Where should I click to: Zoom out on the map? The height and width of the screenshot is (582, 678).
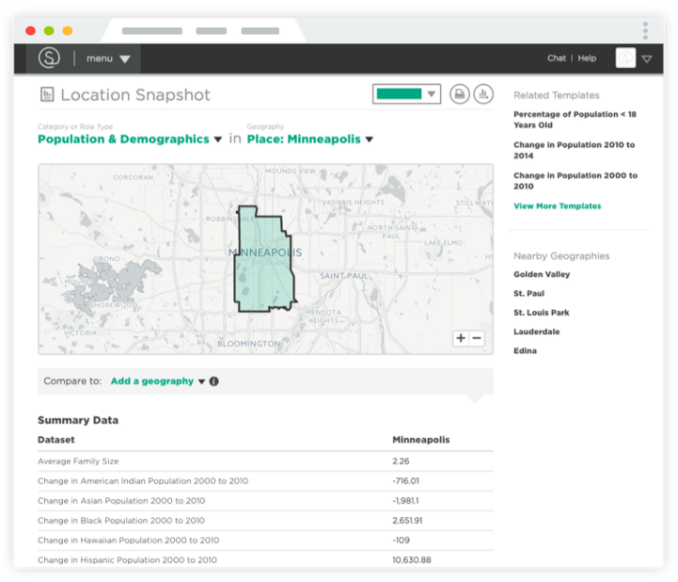[477, 338]
